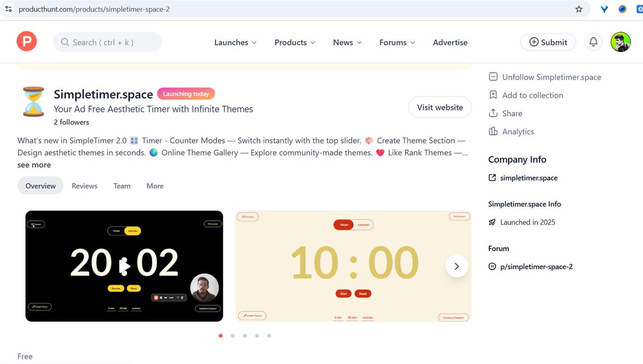Open the profile avatar menu
This screenshot has height=364, width=643.
[x=620, y=42]
